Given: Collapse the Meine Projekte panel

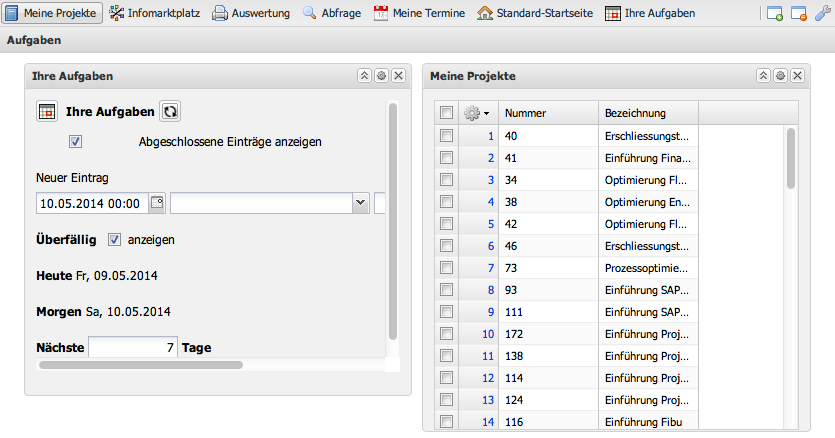Looking at the screenshot, I should coord(763,76).
